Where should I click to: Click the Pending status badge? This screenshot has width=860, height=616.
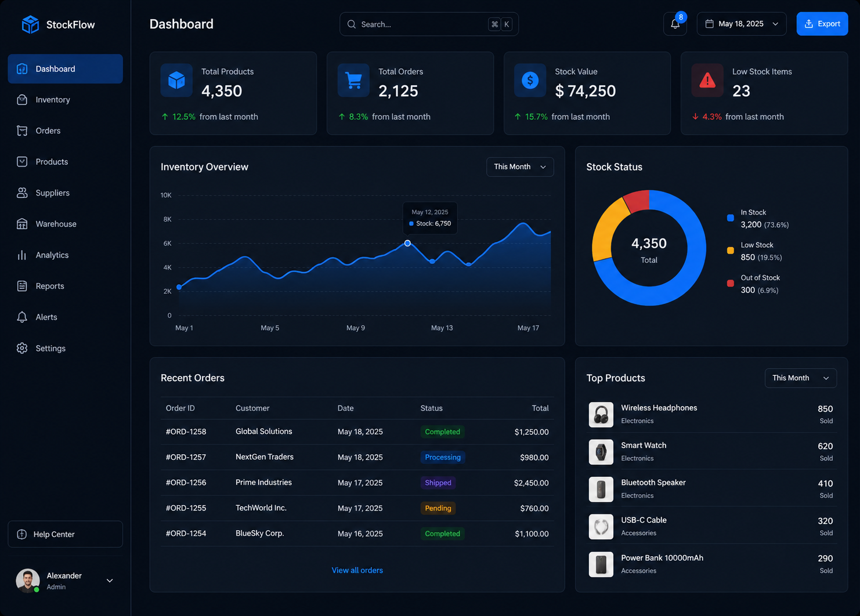tap(438, 508)
